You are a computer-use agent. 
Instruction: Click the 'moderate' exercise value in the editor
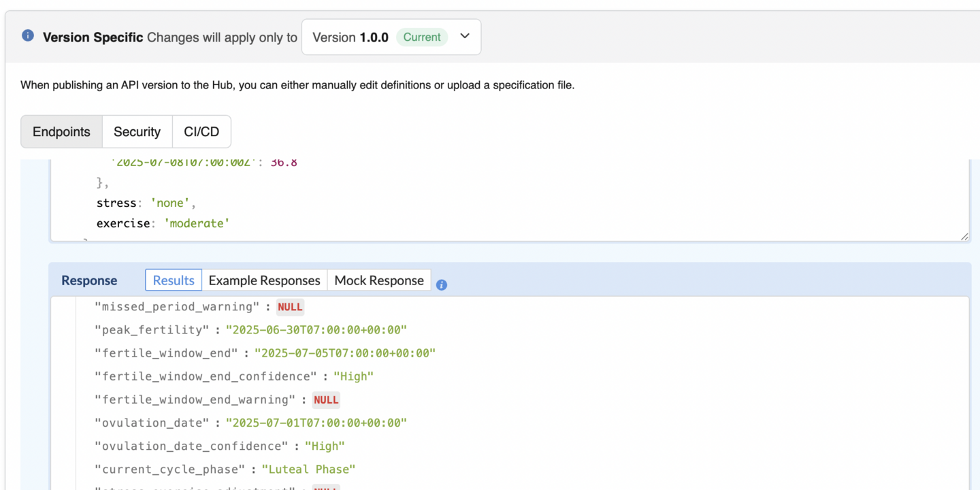coord(197,223)
